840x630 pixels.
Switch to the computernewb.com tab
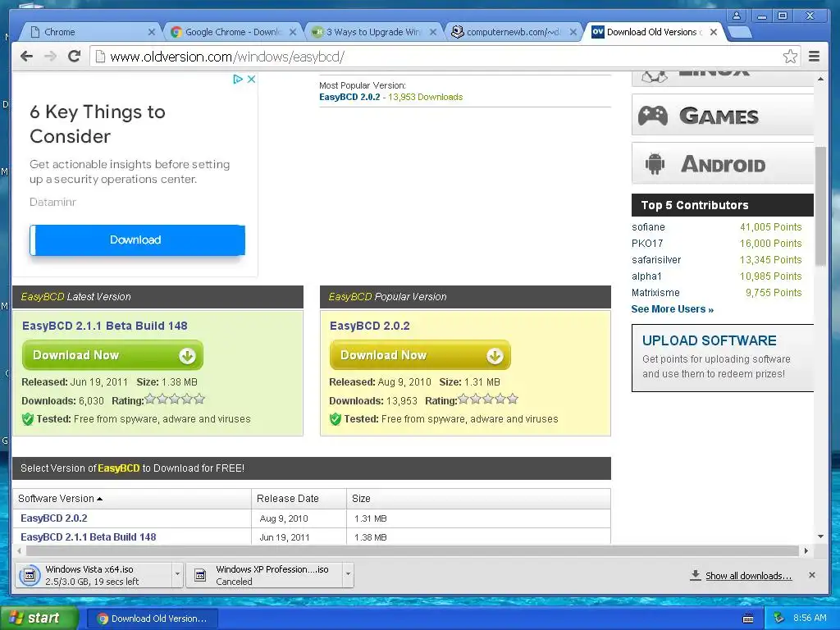pos(512,32)
